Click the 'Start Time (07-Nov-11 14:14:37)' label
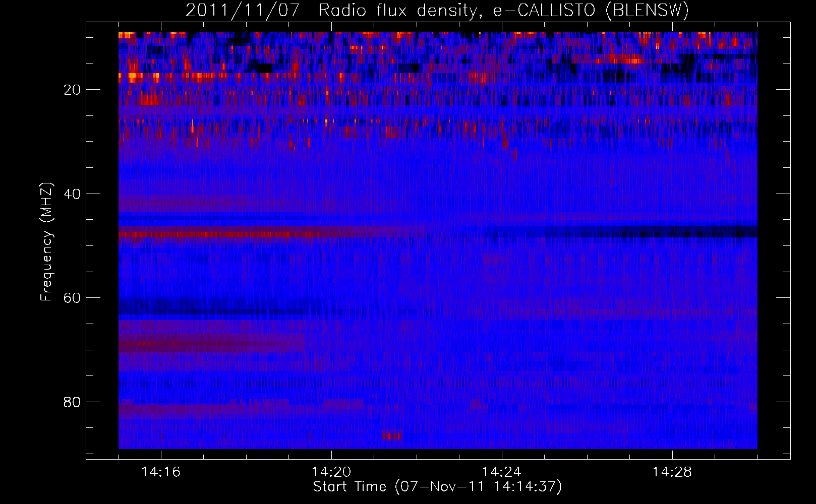Screen dimensions: 816x504 click(437, 487)
